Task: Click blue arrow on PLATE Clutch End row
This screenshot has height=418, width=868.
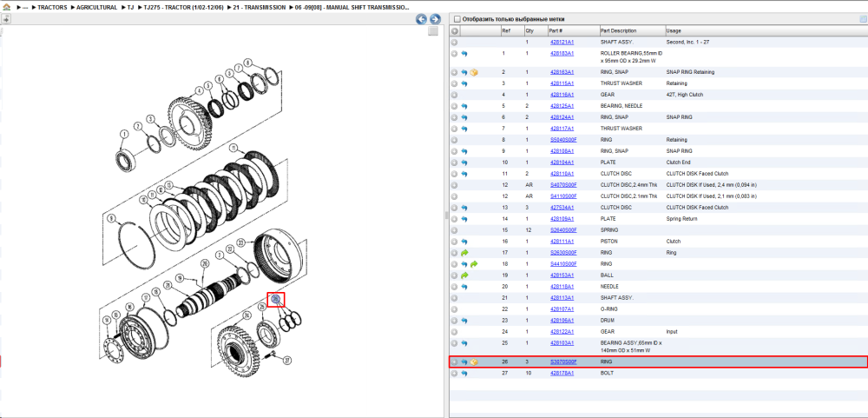Action: pos(464,163)
